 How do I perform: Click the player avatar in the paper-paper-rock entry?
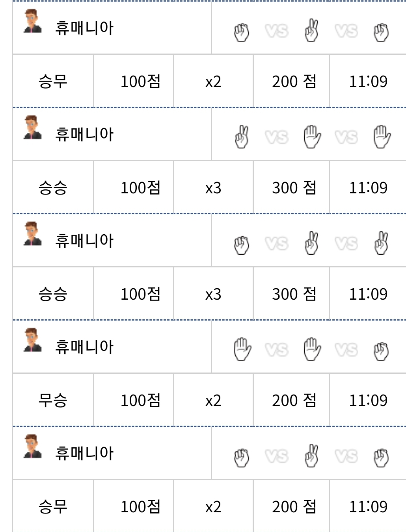[32, 340]
